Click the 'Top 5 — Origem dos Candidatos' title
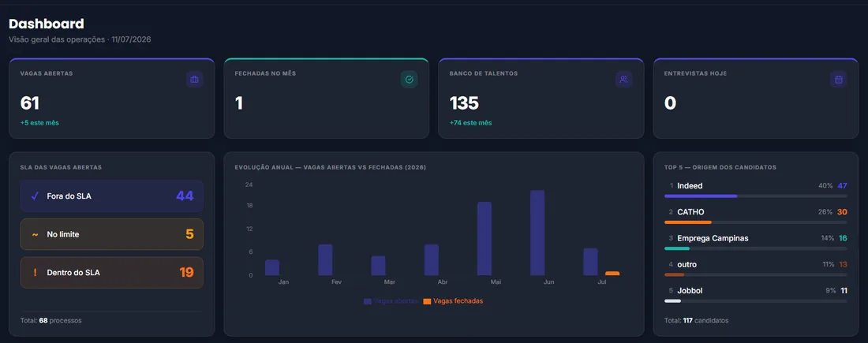This screenshot has height=343, width=868. click(720, 167)
